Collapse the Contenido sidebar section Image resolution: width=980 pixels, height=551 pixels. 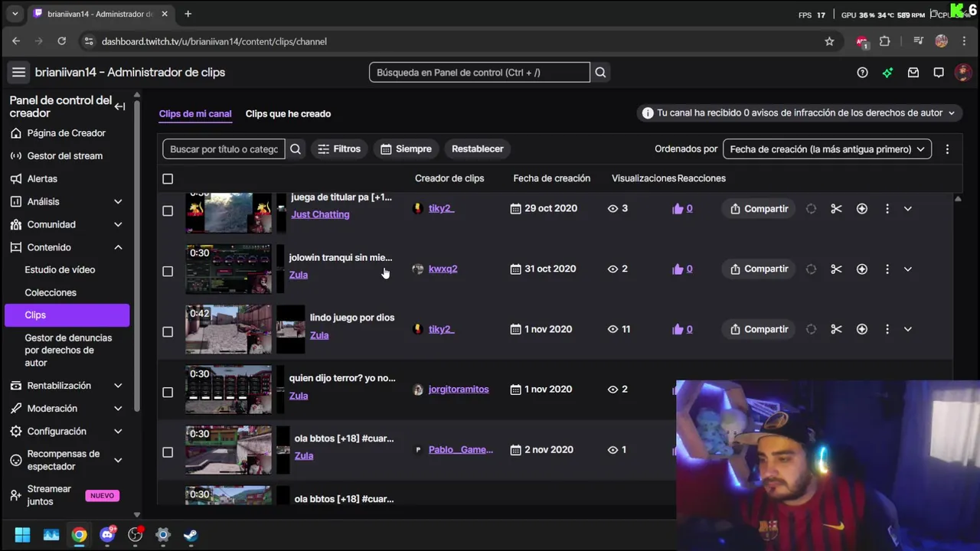(x=118, y=247)
